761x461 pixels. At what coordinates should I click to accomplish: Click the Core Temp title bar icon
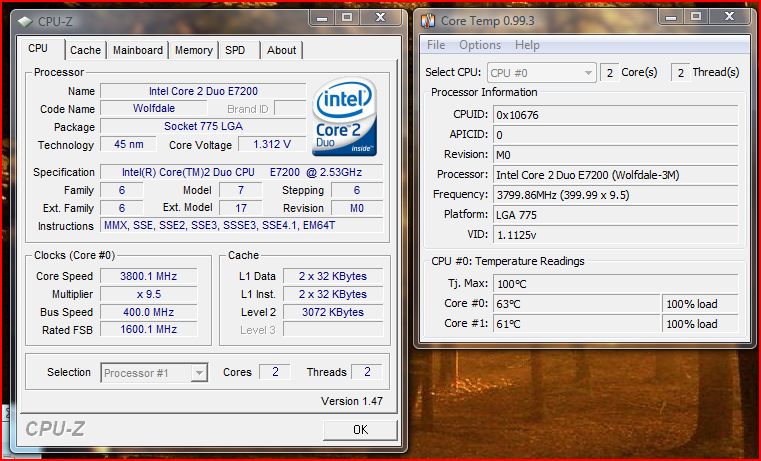(x=428, y=21)
